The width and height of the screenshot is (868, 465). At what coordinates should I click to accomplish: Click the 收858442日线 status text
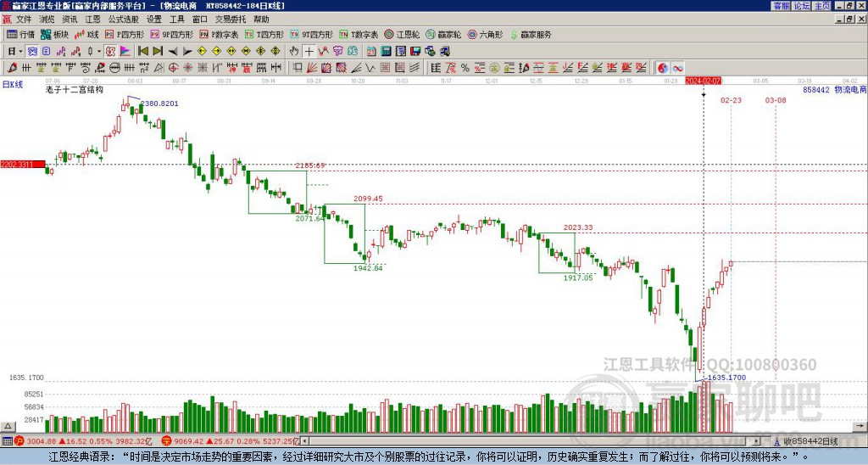tap(810, 442)
